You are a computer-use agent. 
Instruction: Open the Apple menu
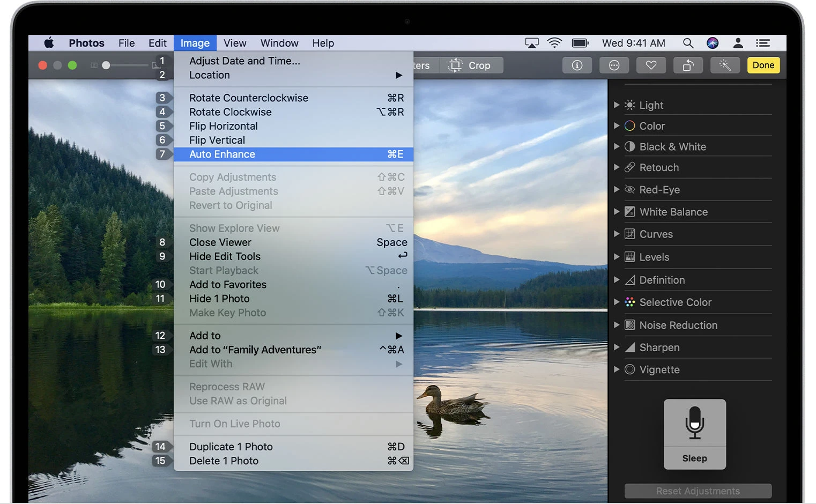click(x=49, y=43)
